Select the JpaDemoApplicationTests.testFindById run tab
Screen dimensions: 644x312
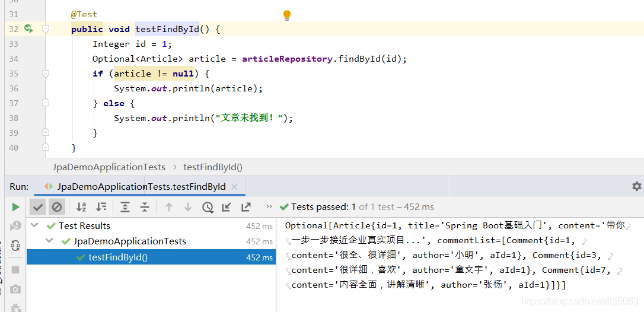point(139,187)
